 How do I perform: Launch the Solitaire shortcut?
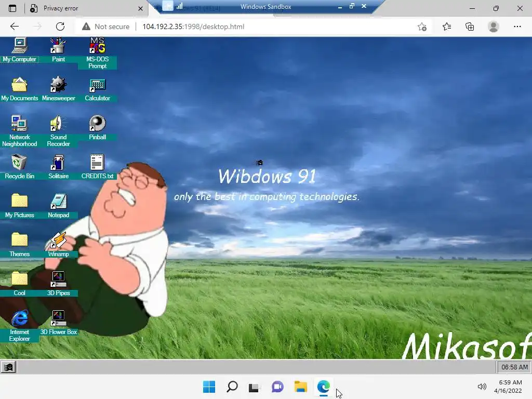click(x=58, y=167)
